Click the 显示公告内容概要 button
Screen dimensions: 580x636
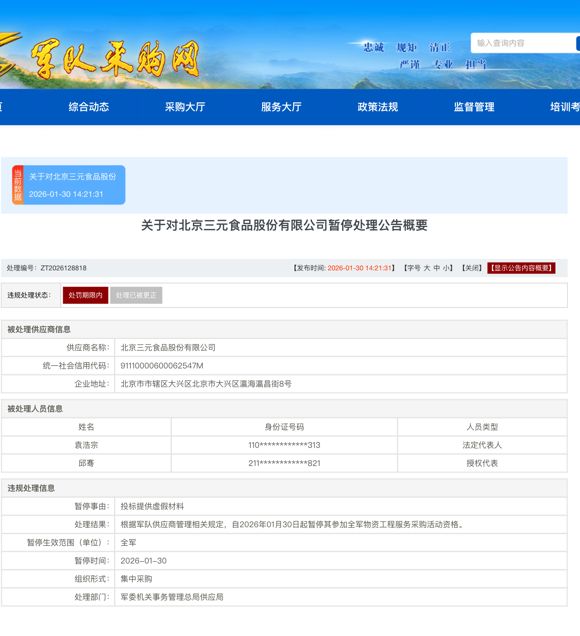click(x=521, y=268)
